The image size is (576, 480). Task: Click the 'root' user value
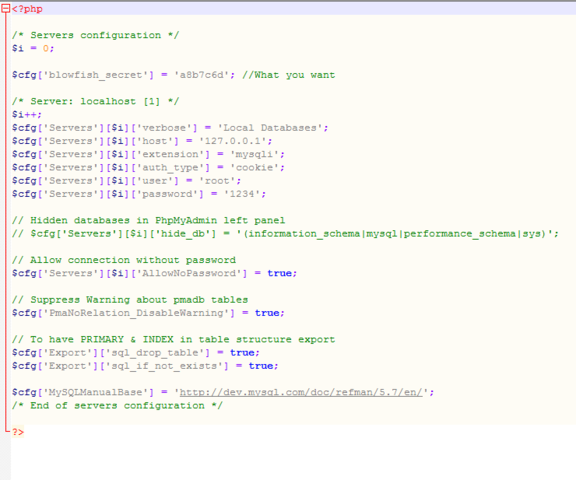(217, 181)
